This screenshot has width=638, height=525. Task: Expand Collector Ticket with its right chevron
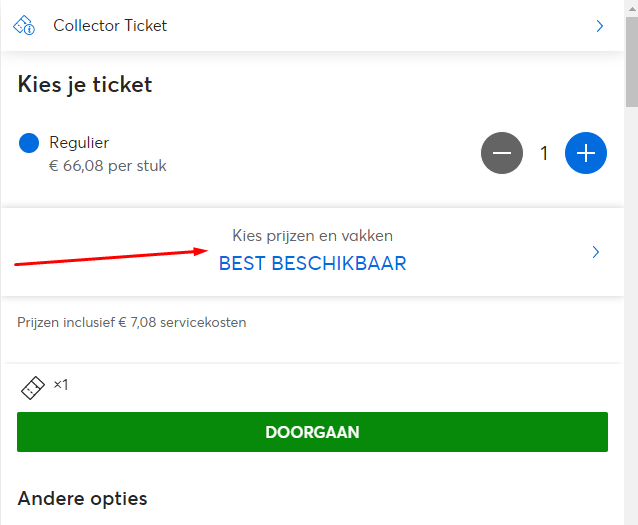pyautogui.click(x=599, y=26)
